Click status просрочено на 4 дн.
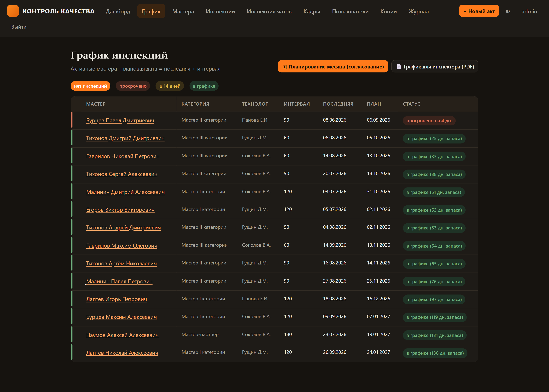This screenshot has height=392, width=549. pos(429,121)
